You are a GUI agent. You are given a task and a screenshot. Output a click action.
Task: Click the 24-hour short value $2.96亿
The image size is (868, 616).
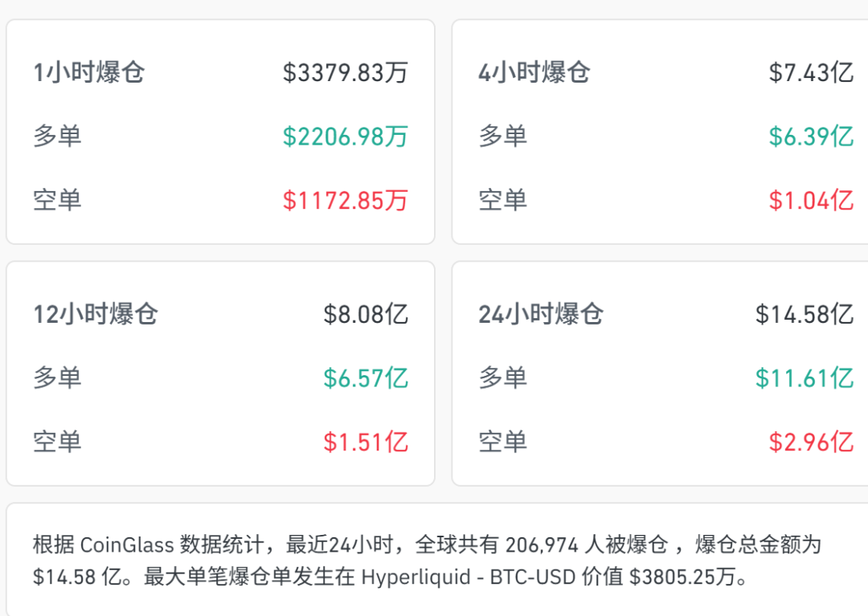(811, 442)
